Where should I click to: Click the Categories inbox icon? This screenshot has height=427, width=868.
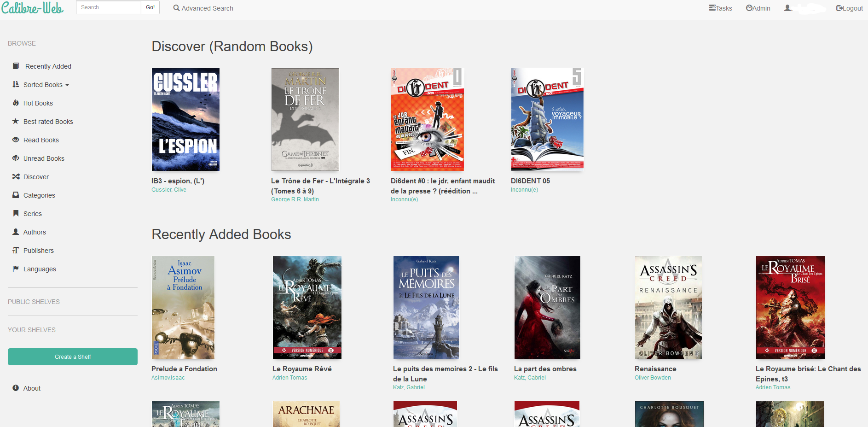[x=16, y=195]
